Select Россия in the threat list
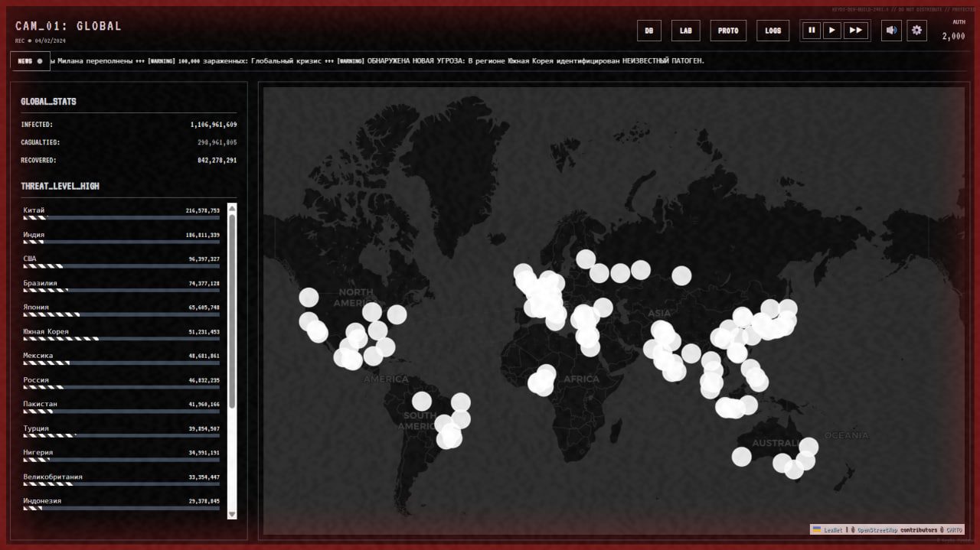The width and height of the screenshot is (980, 550). 122,383
